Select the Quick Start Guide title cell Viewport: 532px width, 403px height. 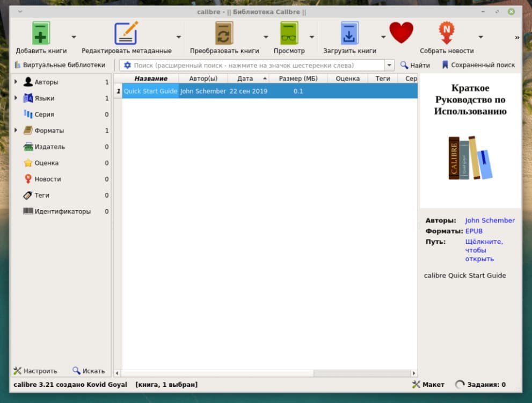tap(150, 91)
